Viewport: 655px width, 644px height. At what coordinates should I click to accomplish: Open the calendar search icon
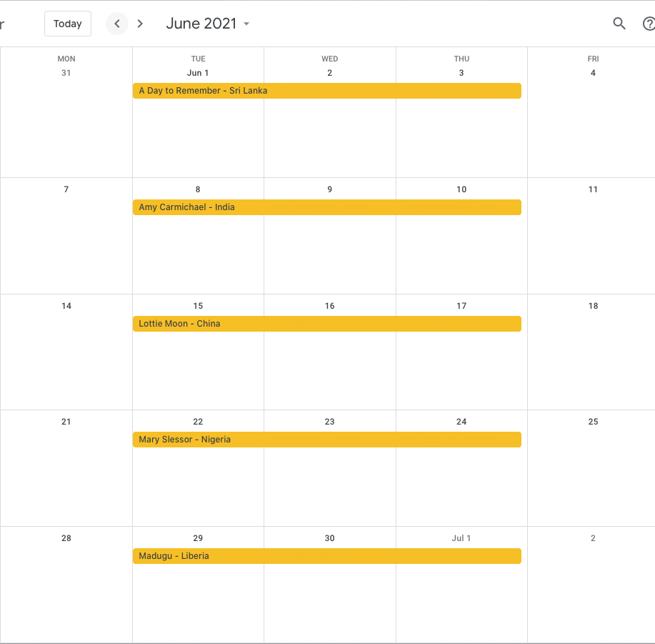click(619, 24)
